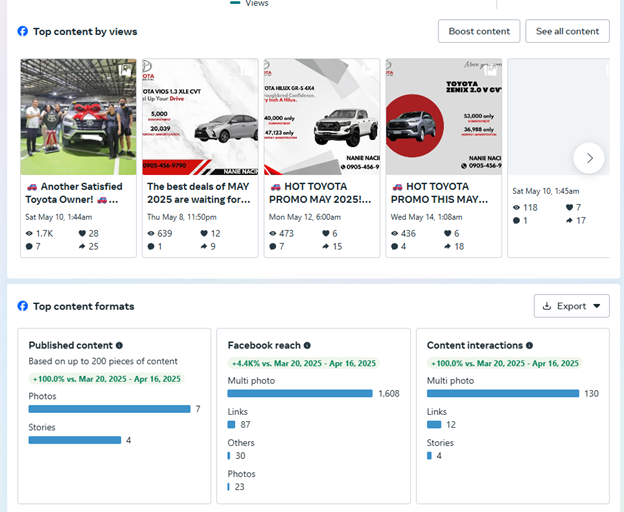
Task: Click date text 'Sat May 10, 1:44am'
Action: (x=59, y=217)
